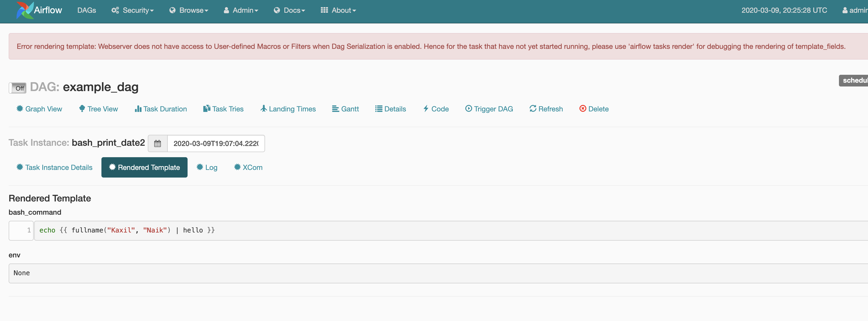The image size is (868, 321).
Task: Switch to the Log tab
Action: (x=207, y=167)
